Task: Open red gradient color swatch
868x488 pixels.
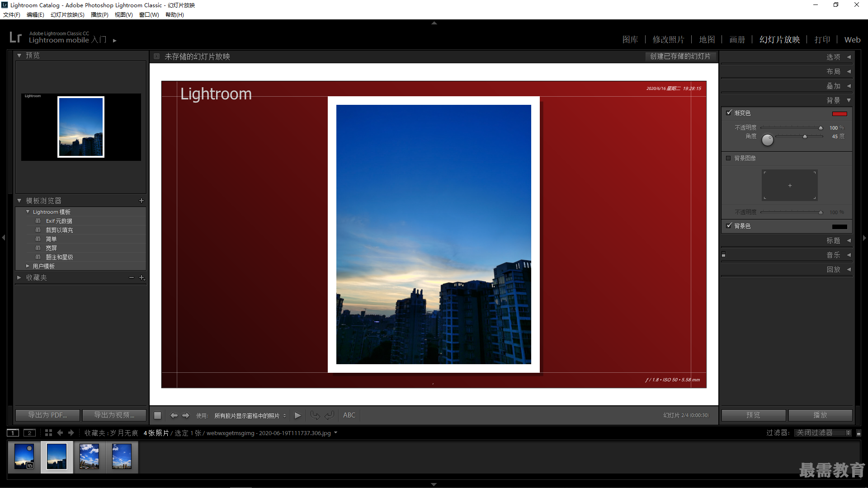Action: [x=840, y=113]
